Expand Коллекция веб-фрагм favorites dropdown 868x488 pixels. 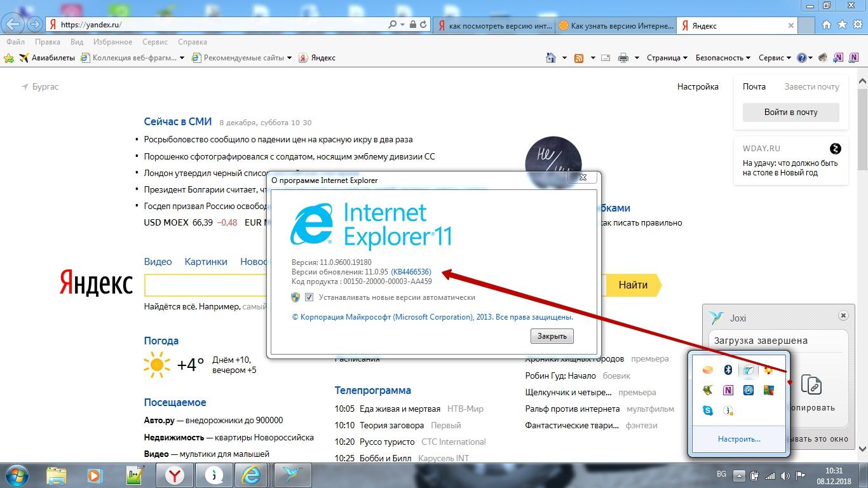[182, 58]
